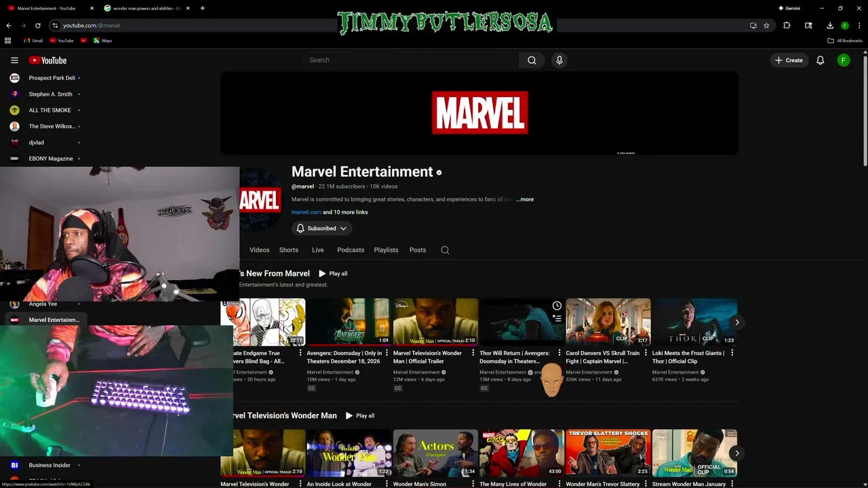This screenshot has height=488, width=868.
Task: Expand Subscribed notification dropdown
Action: point(321,228)
